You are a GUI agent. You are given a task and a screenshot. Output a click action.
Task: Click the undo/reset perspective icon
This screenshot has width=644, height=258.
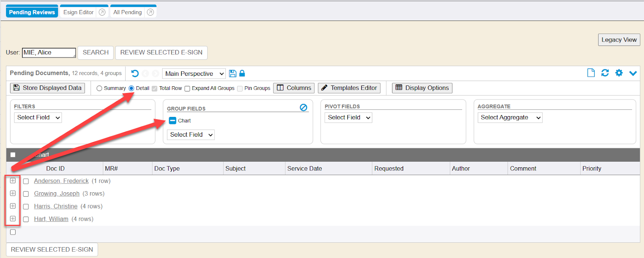(135, 73)
